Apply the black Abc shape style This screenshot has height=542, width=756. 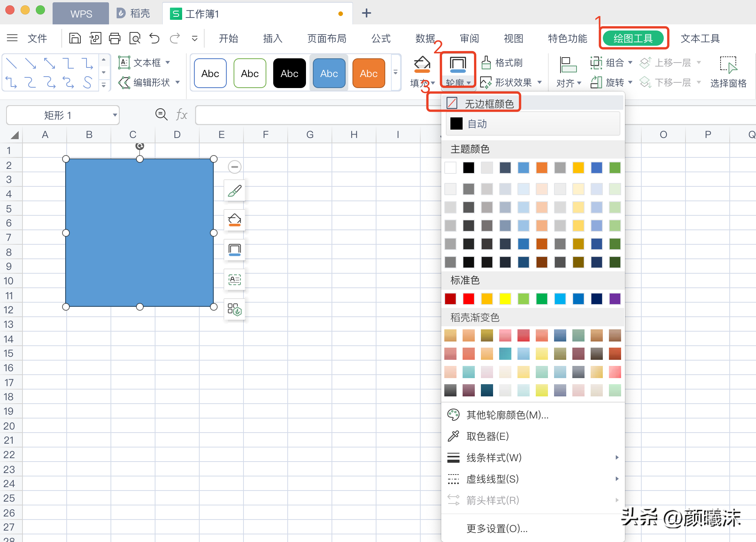[x=289, y=73]
